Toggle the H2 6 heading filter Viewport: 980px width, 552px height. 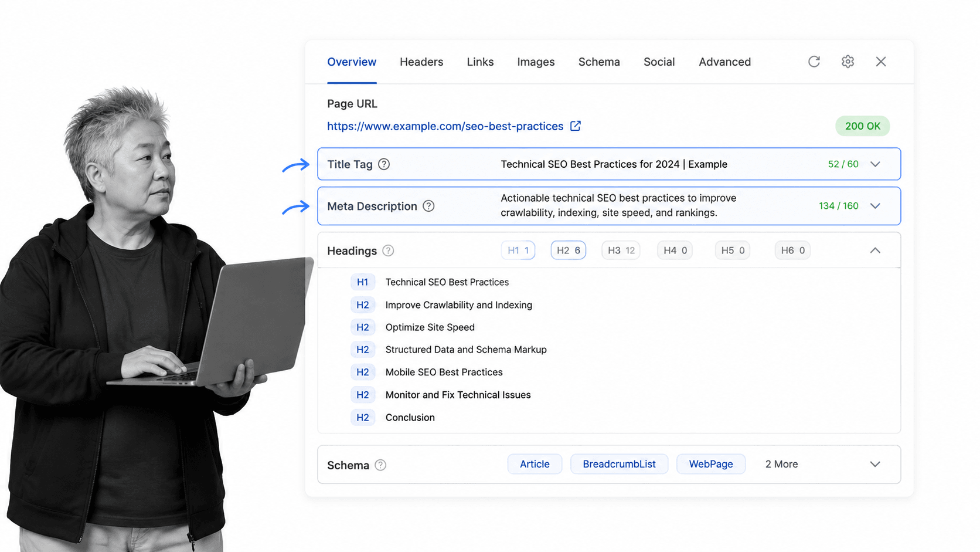coord(568,250)
